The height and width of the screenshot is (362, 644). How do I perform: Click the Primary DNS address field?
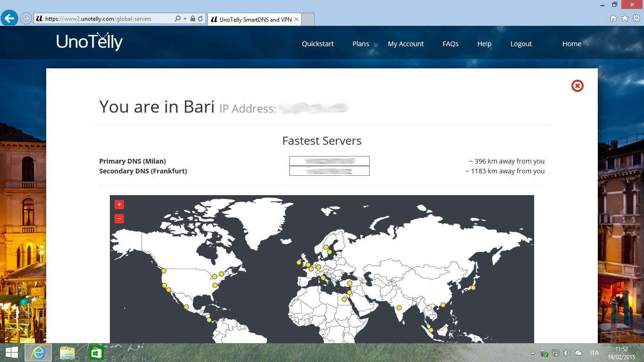pos(330,161)
